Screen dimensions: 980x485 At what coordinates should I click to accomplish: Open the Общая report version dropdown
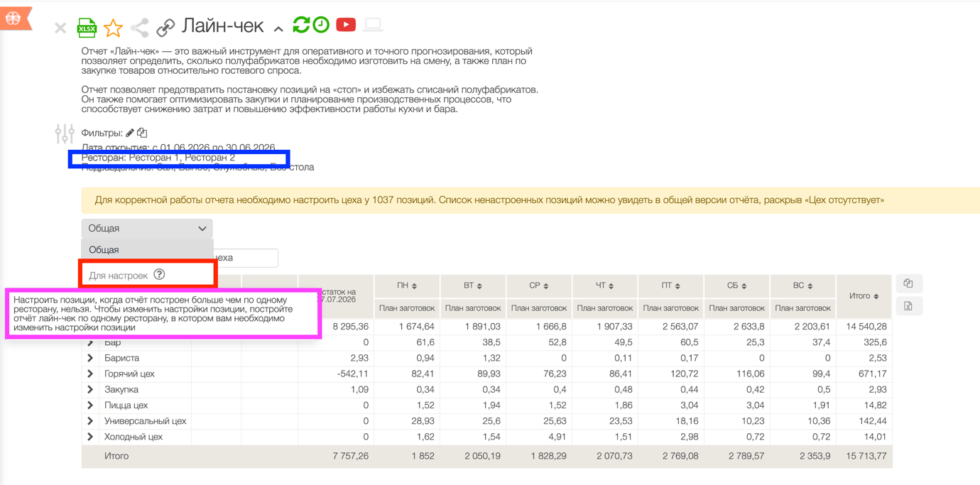pyautogui.click(x=147, y=229)
